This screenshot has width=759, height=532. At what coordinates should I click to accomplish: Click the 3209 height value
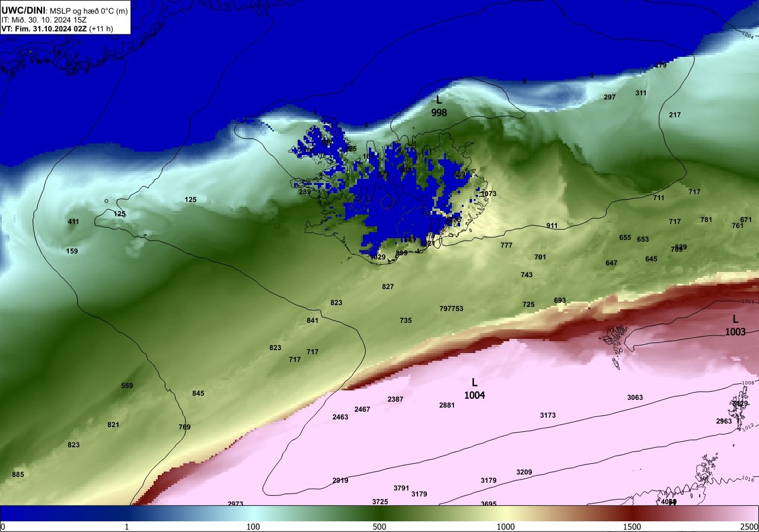pos(524,472)
